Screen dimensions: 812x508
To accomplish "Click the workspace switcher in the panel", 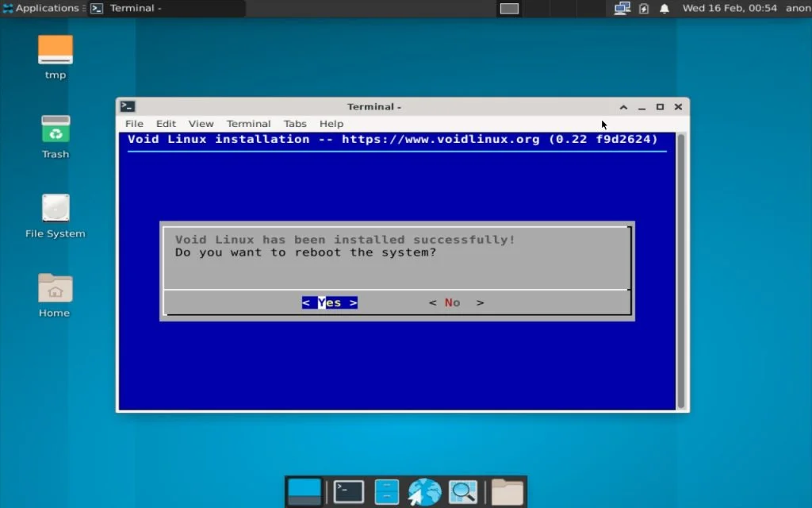I will (508, 9).
